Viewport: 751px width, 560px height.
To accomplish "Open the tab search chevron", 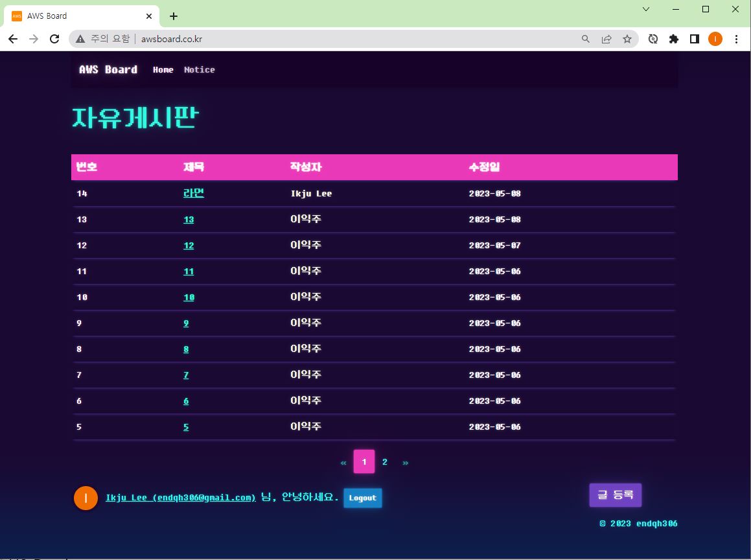I will pos(645,9).
